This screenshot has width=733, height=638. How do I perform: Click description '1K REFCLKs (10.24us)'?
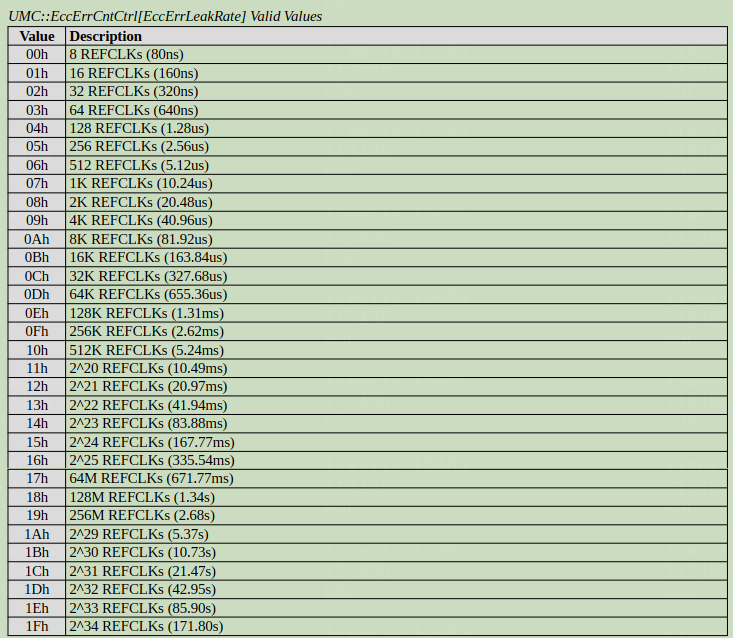click(x=141, y=184)
